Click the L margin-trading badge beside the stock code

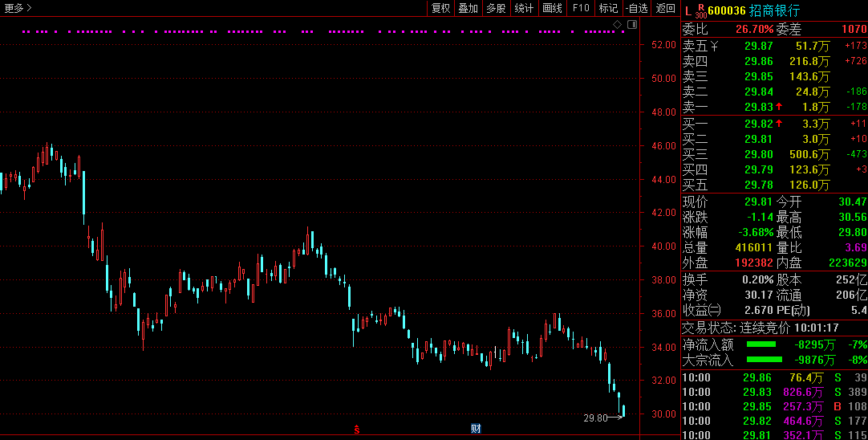tap(688, 10)
